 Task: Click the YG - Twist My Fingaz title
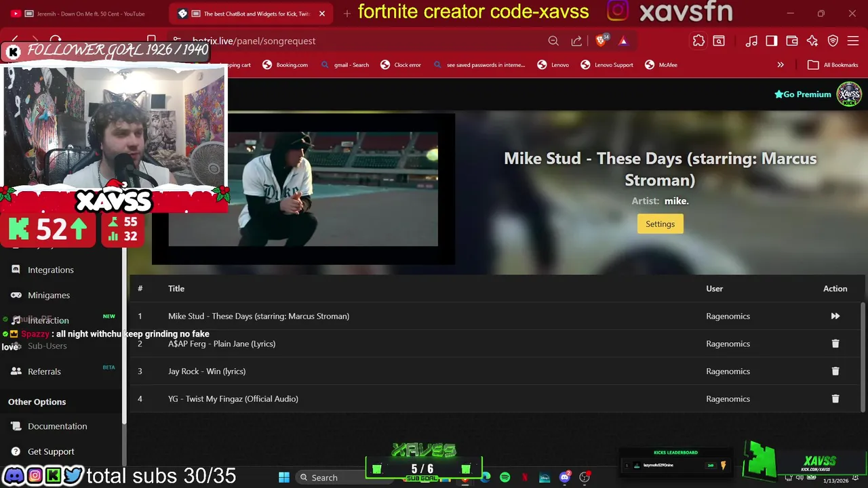coord(233,399)
